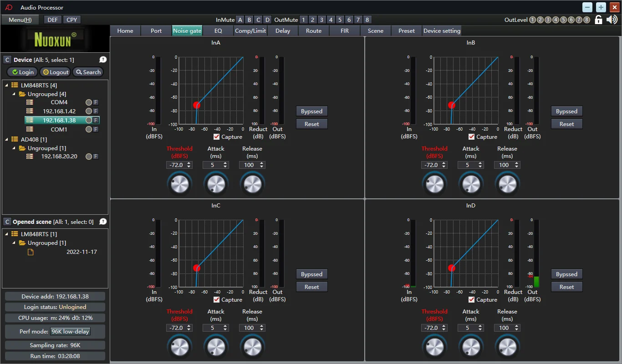Toggle OutMute for output 5
This screenshot has height=364, width=622.
coord(340,20)
